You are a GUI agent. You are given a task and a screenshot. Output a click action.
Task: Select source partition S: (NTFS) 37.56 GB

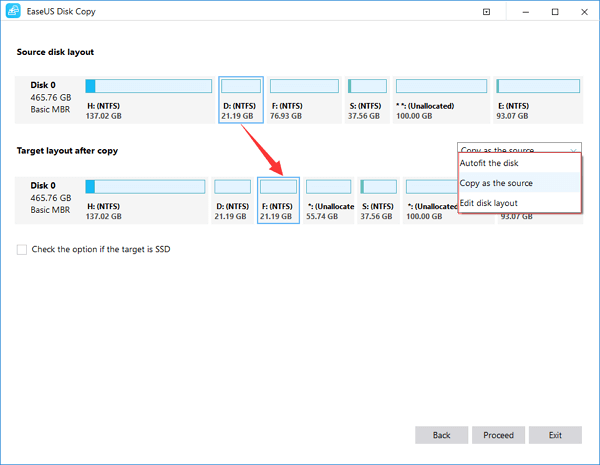pyautogui.click(x=367, y=98)
